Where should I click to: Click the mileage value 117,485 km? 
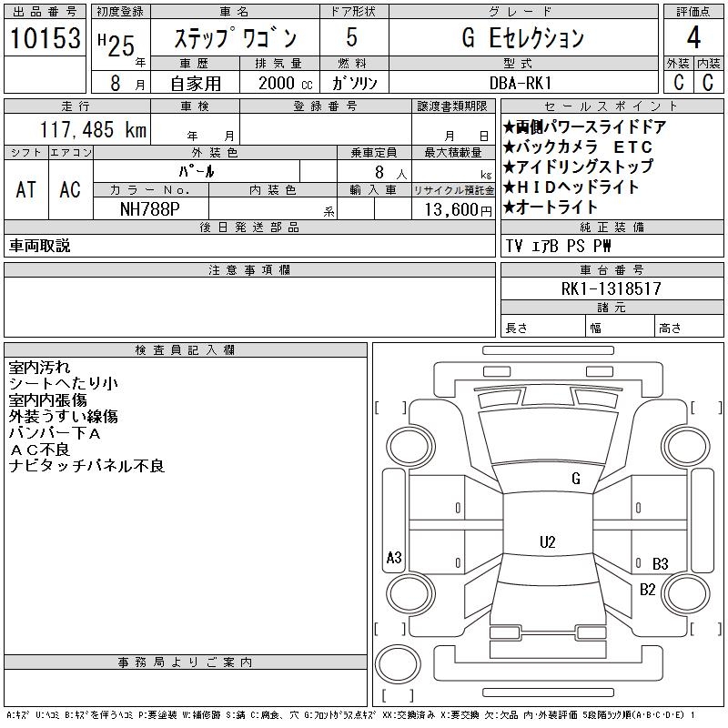pos(94,129)
